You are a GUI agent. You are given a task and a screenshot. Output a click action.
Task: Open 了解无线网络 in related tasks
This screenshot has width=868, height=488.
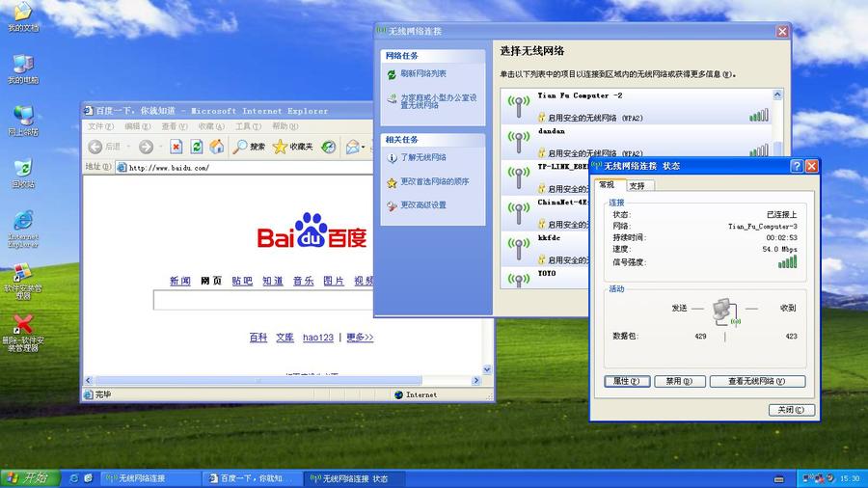coord(423,158)
